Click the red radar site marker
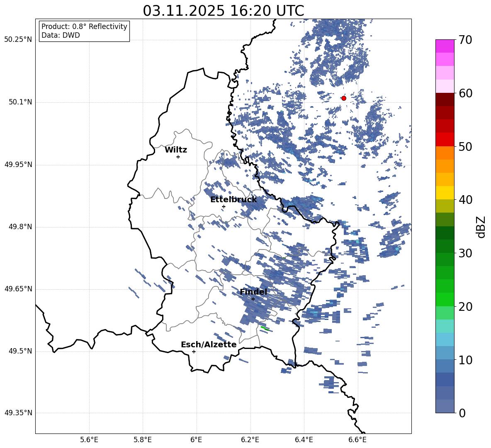 tap(344, 98)
